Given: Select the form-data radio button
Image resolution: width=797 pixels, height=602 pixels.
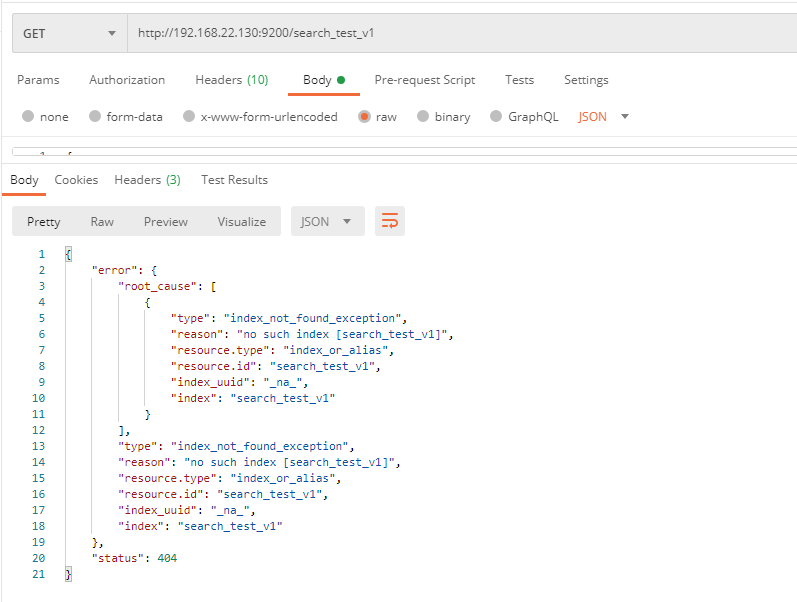Looking at the screenshot, I should (x=95, y=116).
